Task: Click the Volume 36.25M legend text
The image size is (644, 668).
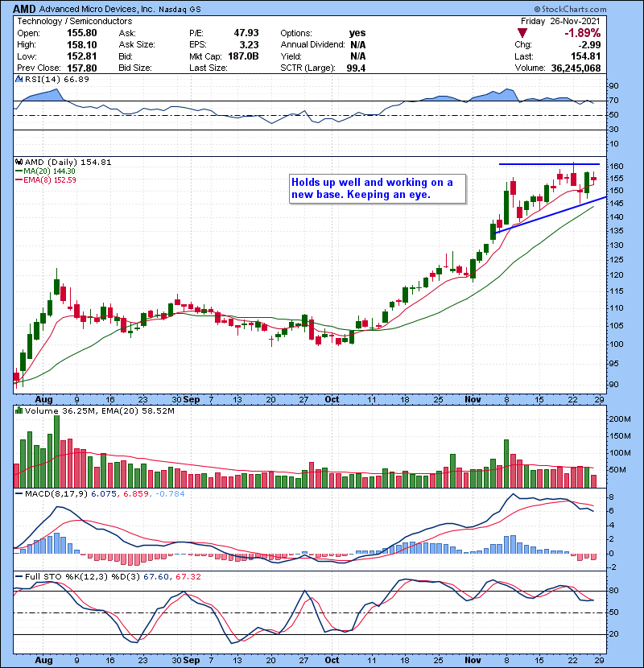Action: pos(60,410)
